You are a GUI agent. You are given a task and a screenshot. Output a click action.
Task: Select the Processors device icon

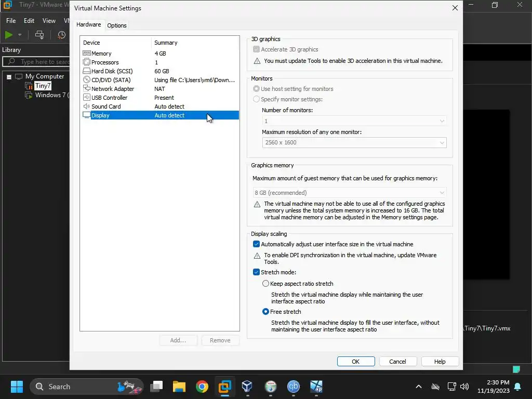87,62
